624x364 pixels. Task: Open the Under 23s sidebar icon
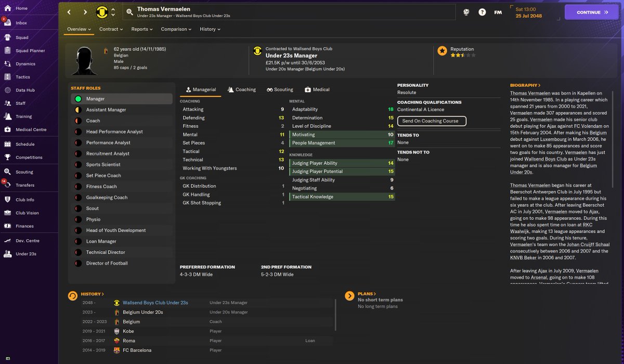[7, 254]
